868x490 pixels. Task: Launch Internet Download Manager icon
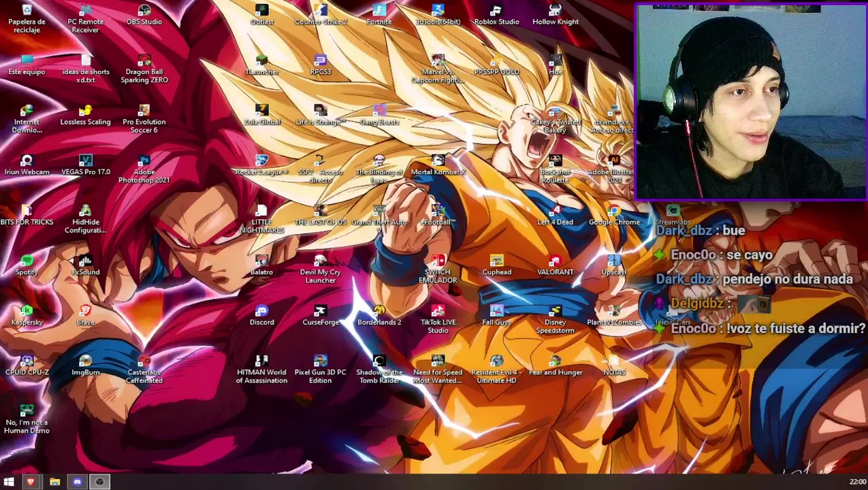point(27,118)
